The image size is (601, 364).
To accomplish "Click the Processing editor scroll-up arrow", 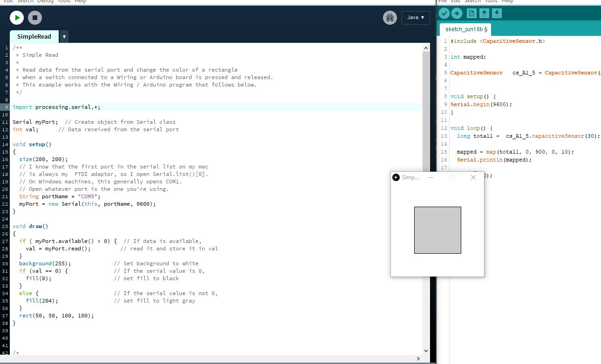I will pos(426,47).
